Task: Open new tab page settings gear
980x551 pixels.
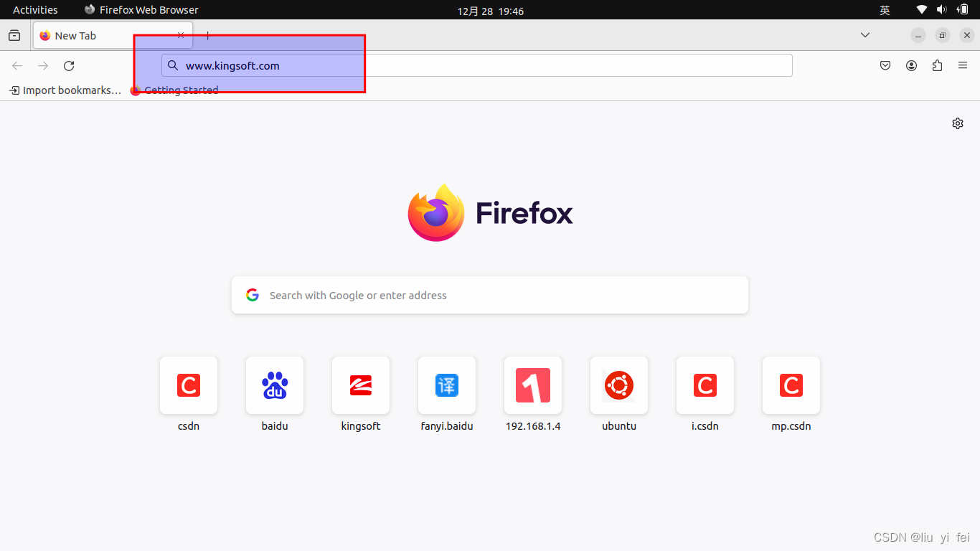Action: coord(958,123)
